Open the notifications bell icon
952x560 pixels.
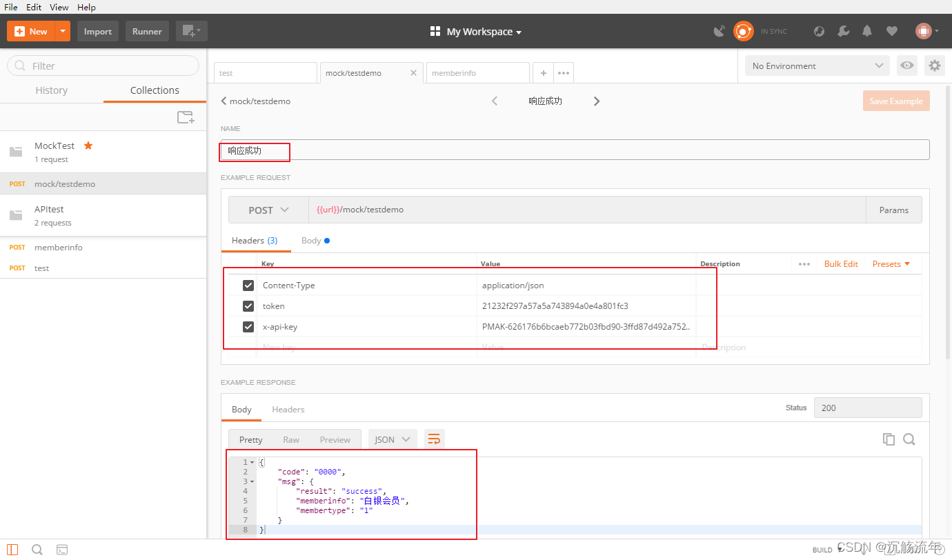click(867, 31)
